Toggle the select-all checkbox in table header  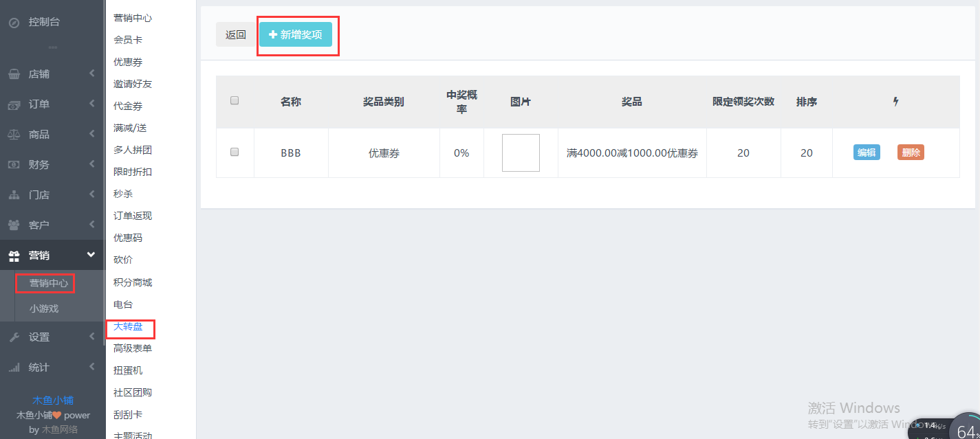(235, 100)
